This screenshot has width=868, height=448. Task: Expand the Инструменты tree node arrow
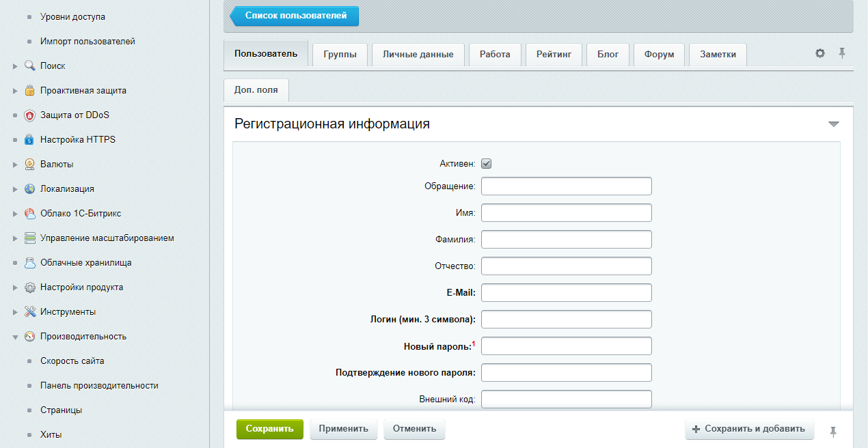15,312
